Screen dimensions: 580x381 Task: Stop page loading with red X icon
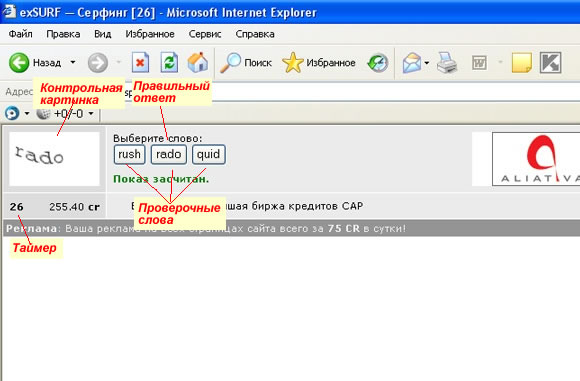pos(141,63)
